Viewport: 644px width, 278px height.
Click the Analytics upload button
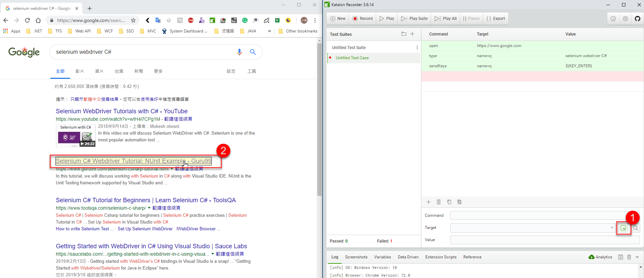click(x=600, y=257)
